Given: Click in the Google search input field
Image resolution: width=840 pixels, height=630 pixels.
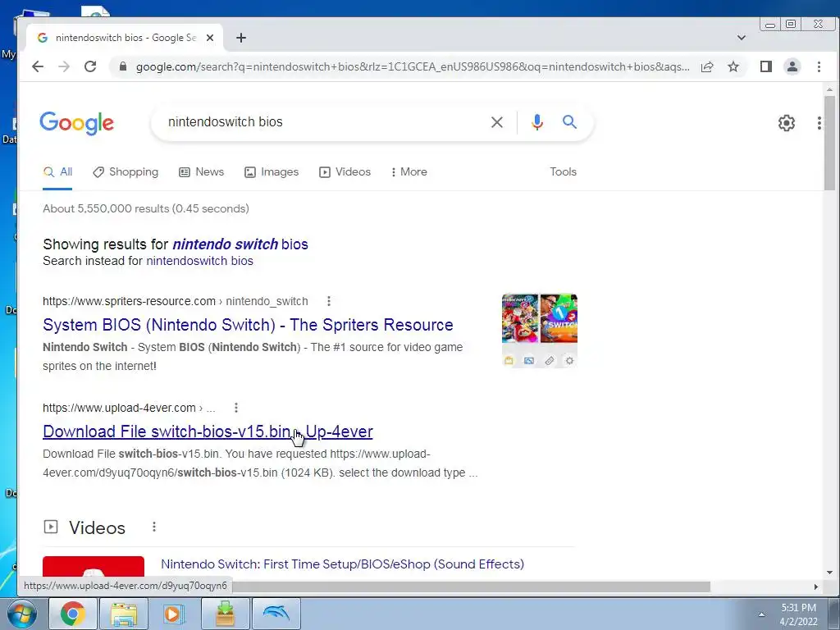Looking at the screenshot, I should [x=322, y=122].
